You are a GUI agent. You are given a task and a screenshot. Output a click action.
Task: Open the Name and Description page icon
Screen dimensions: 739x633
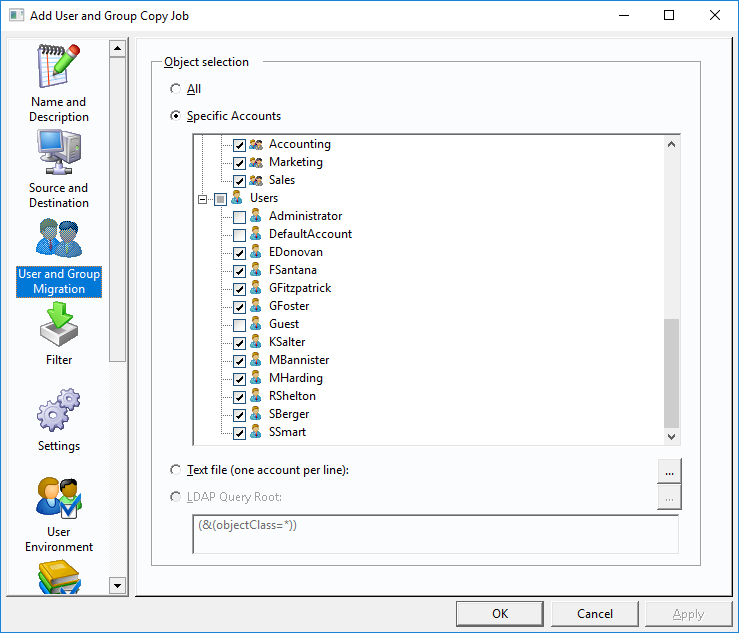click(58, 66)
